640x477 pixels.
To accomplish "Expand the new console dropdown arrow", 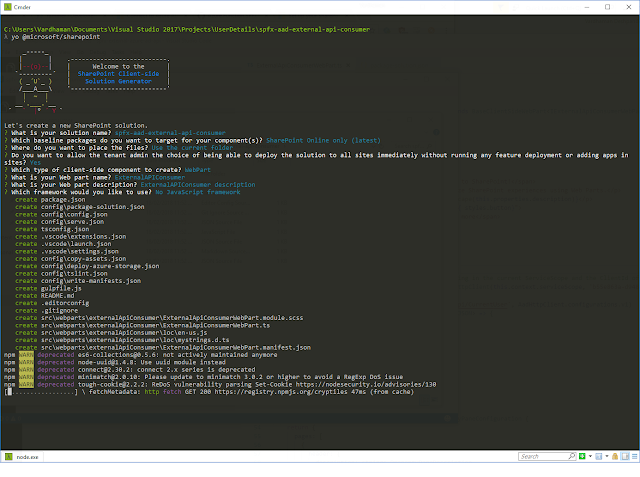I will (590, 456).
